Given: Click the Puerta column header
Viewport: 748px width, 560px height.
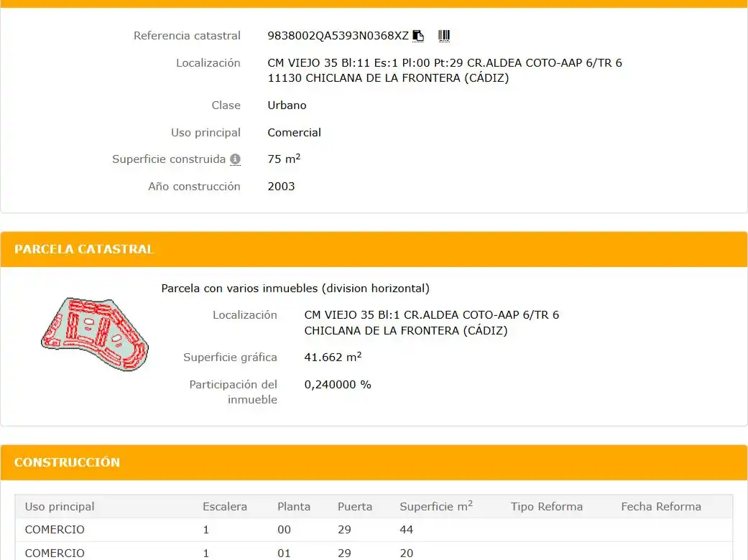Looking at the screenshot, I should pos(355,507).
